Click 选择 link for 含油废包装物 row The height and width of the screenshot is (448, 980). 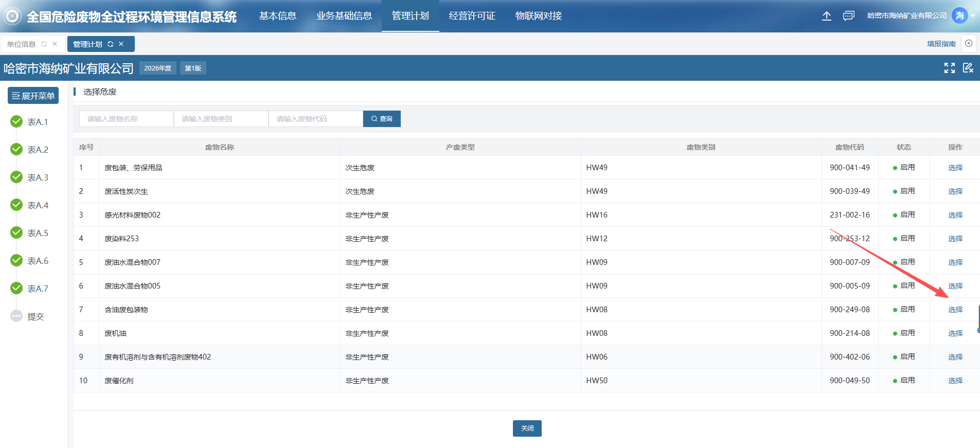tap(955, 310)
